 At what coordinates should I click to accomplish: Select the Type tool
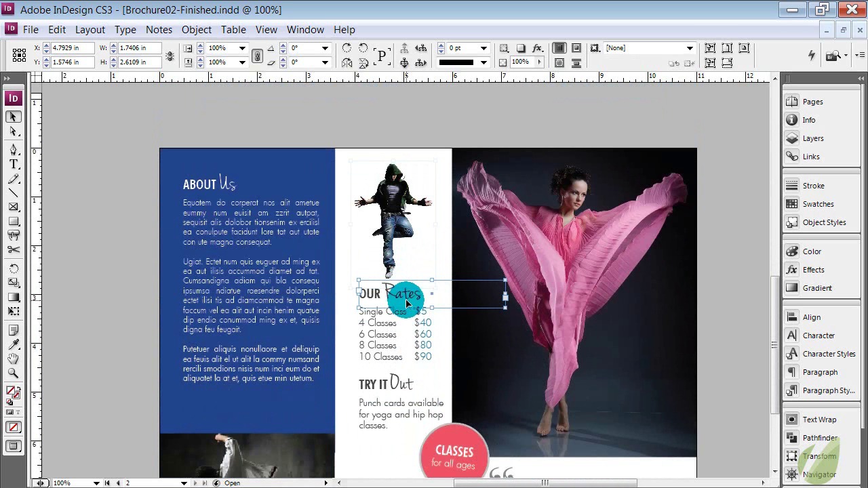click(x=14, y=165)
